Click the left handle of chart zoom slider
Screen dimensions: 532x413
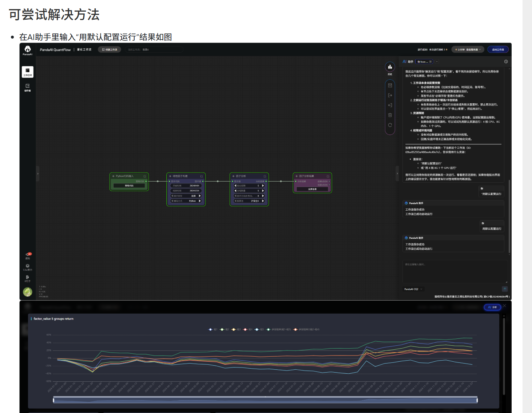(x=53, y=400)
